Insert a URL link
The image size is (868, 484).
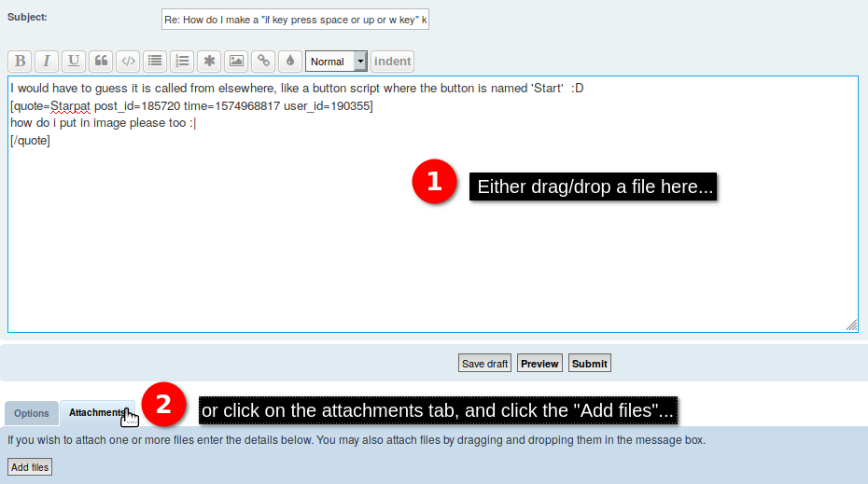263,62
